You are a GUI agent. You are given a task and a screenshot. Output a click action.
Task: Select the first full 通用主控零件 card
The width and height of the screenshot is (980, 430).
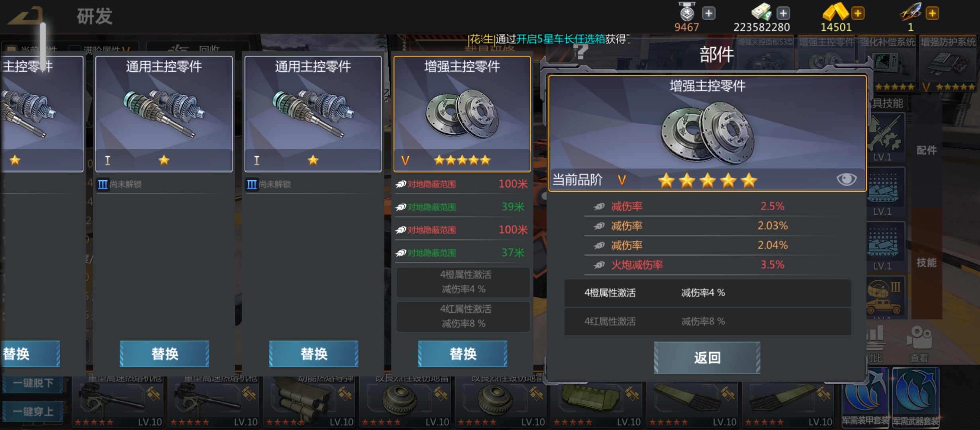164,114
